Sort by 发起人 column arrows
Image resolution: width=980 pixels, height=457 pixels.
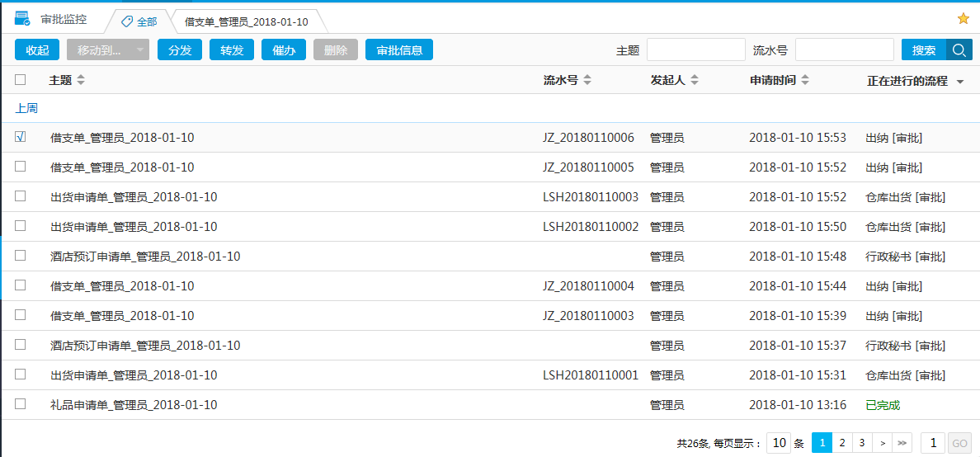695,81
